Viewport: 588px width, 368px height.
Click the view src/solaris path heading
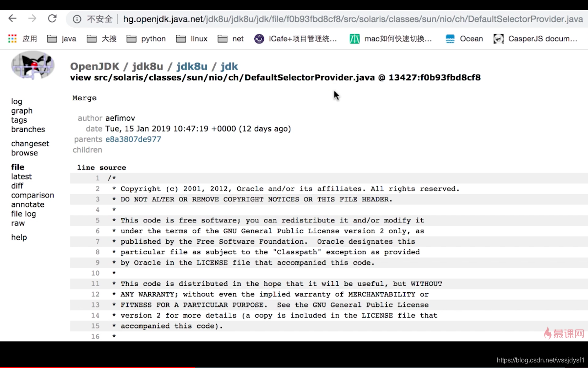tap(275, 78)
